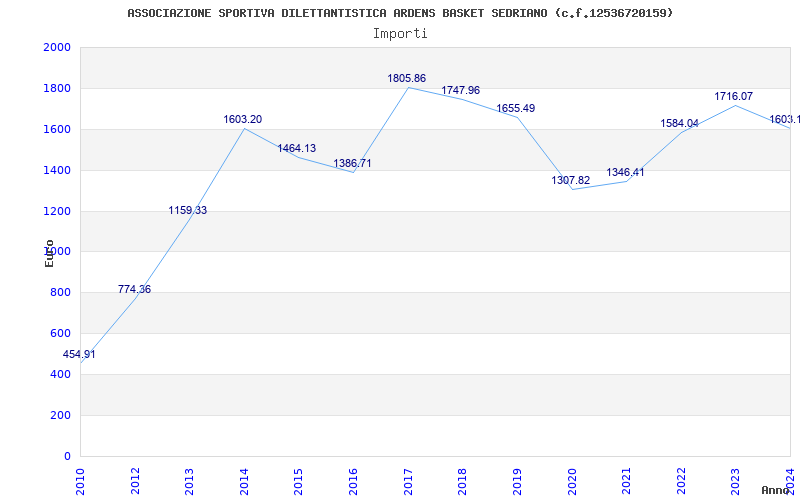Screen dimensions: 800x500
Task: Select the 1464.13 data point label
Action: pyautogui.click(x=296, y=148)
